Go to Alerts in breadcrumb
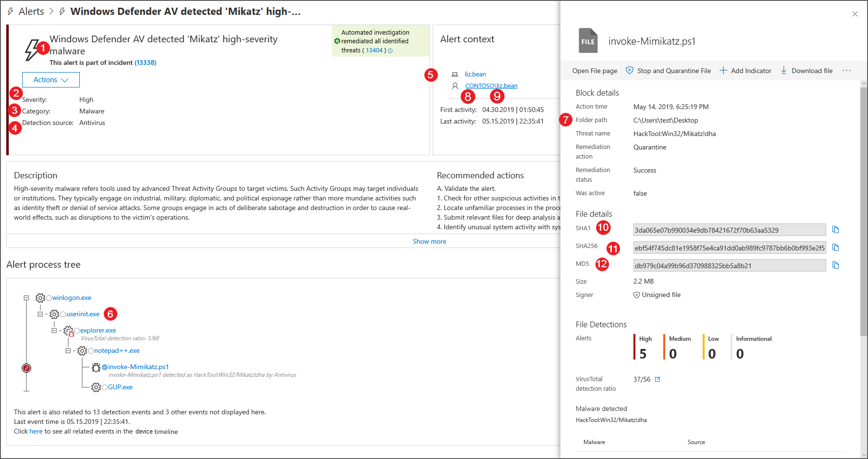 [31, 12]
